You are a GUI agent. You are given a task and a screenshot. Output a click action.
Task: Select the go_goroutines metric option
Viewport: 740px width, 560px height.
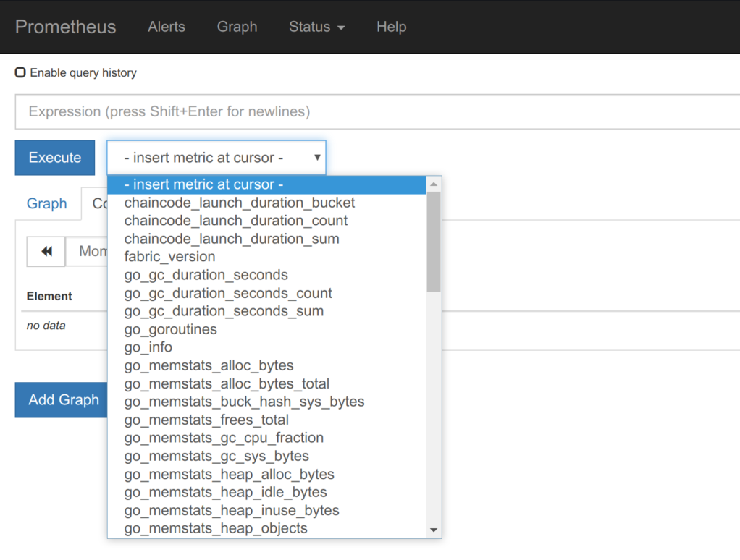pos(171,329)
